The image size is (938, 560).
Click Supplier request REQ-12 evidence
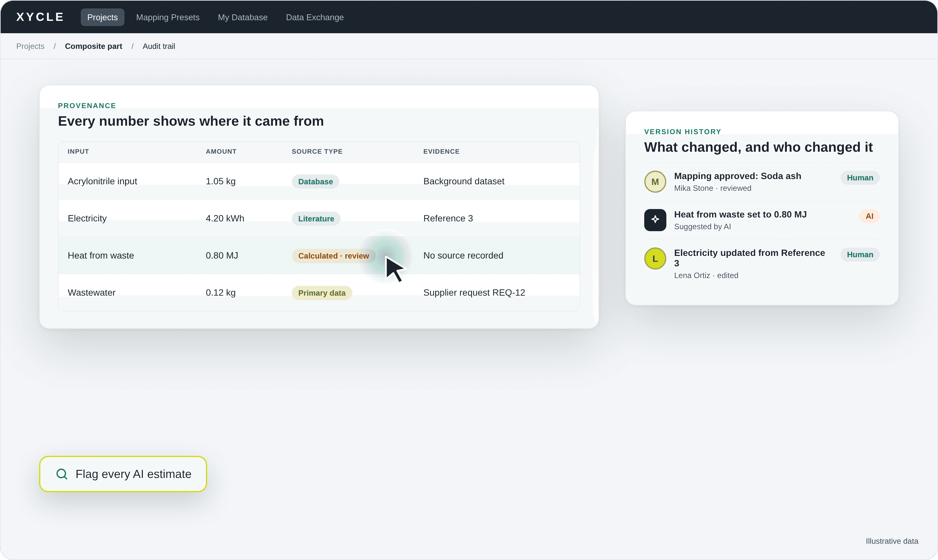click(474, 292)
